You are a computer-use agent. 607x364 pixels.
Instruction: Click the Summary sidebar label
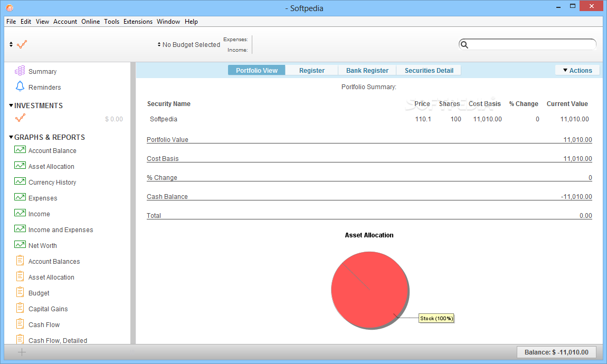[43, 72]
